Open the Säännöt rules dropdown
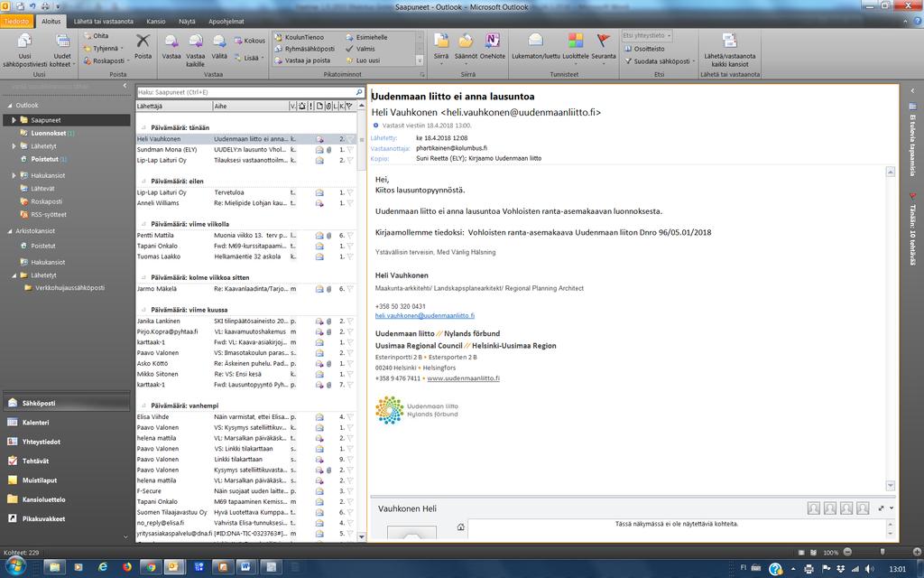The width and height of the screenshot is (924, 578). pyautogui.click(x=466, y=49)
